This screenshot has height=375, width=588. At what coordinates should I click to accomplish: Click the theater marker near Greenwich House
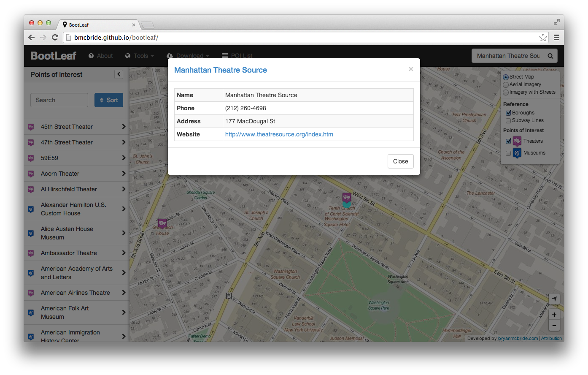pos(162,223)
